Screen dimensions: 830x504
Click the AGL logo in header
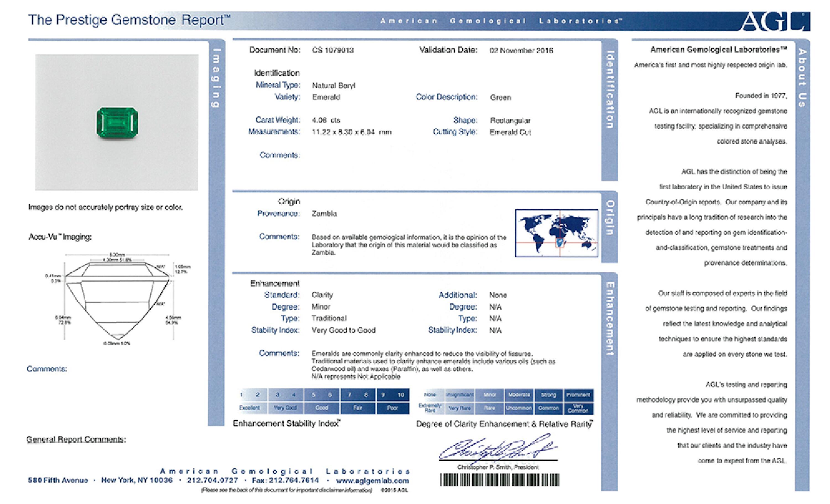pos(775,21)
